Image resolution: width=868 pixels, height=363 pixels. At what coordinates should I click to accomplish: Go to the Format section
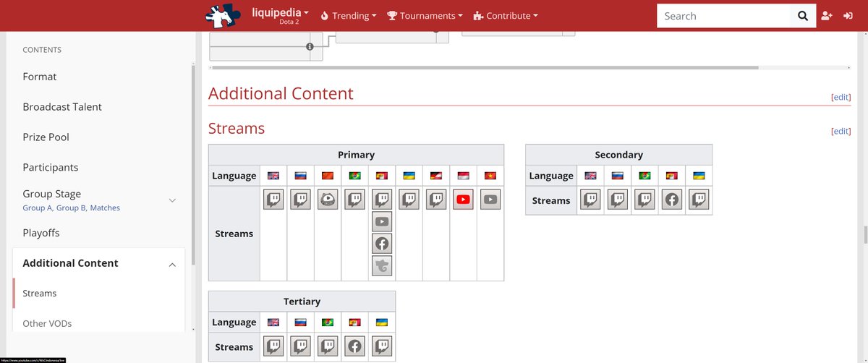pos(40,77)
